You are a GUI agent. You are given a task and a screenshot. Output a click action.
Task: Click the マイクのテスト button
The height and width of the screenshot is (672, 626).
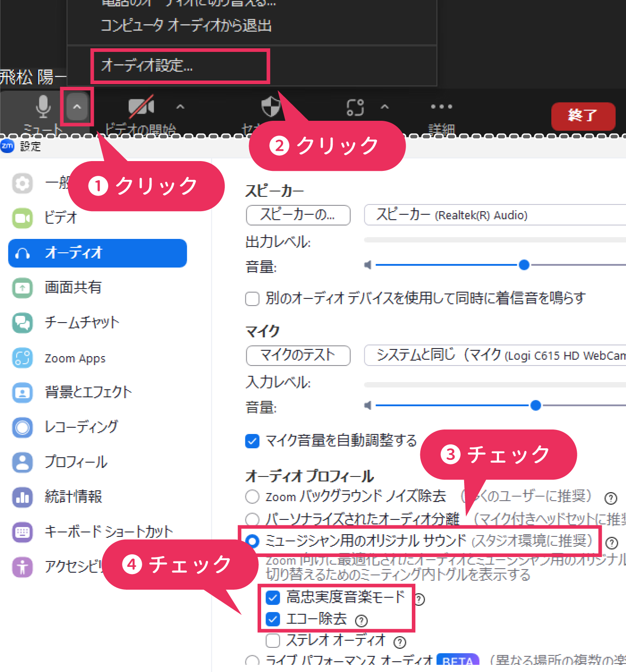coord(298,356)
